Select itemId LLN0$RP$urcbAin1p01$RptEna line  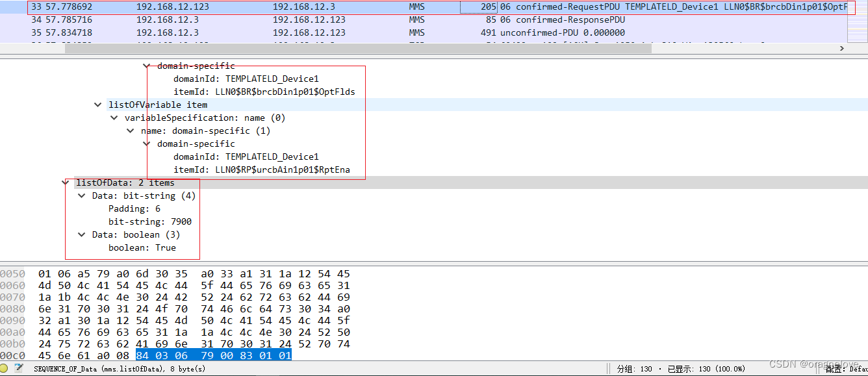coord(261,169)
